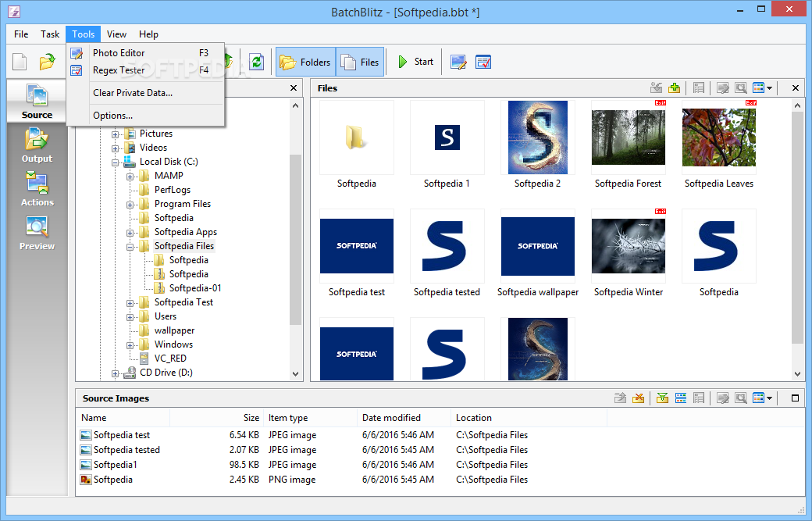The image size is (812, 521).
Task: Click the view mode grid icon in Files panel
Action: click(759, 88)
